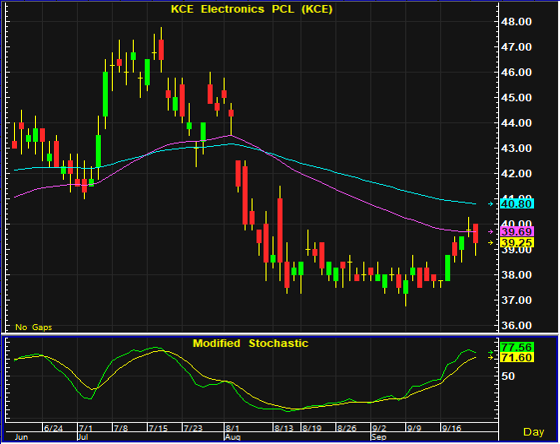Click the magenta 39.69 moving average price tag

(x=517, y=231)
